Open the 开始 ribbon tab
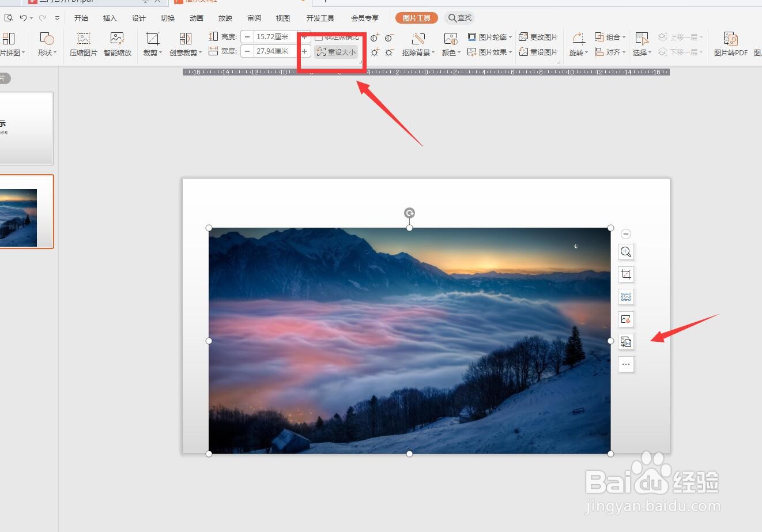Image resolution: width=762 pixels, height=532 pixels. point(81,18)
